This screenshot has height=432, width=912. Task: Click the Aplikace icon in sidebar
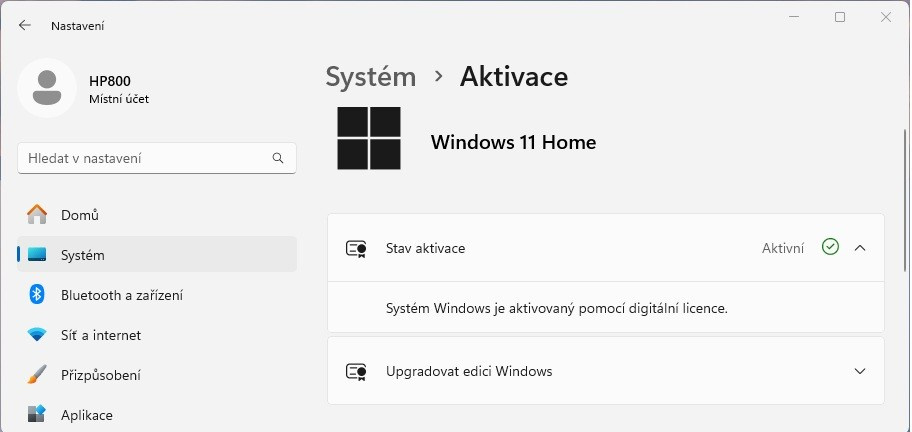point(37,414)
